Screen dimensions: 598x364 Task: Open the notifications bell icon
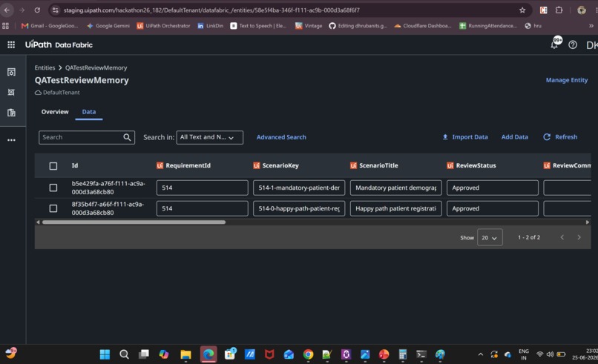click(x=554, y=45)
